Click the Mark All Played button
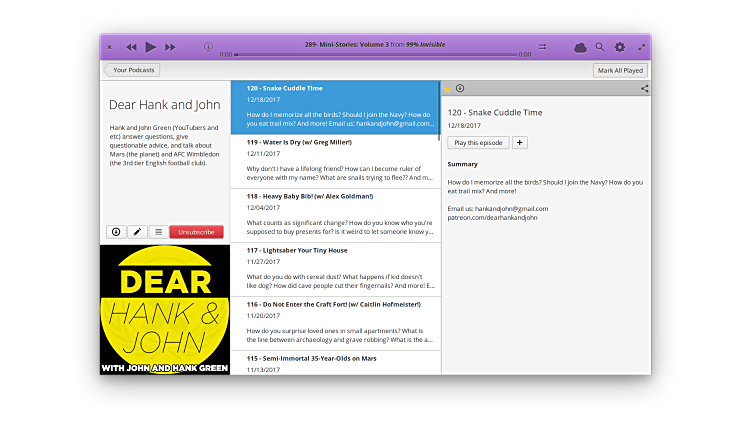 point(621,70)
